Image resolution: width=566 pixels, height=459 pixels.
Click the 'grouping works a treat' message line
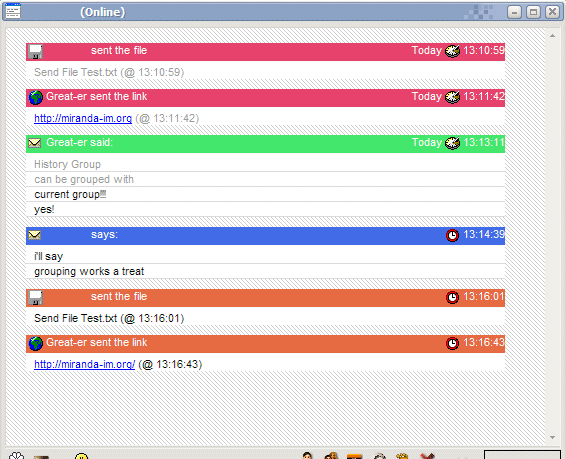[x=265, y=271]
